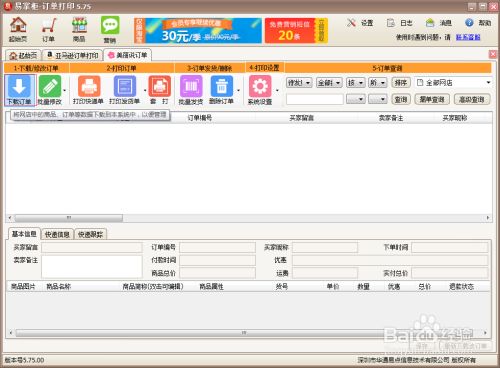Click the 商品总价 field
The width and height of the screenshot is (500, 368).
(x=218, y=273)
